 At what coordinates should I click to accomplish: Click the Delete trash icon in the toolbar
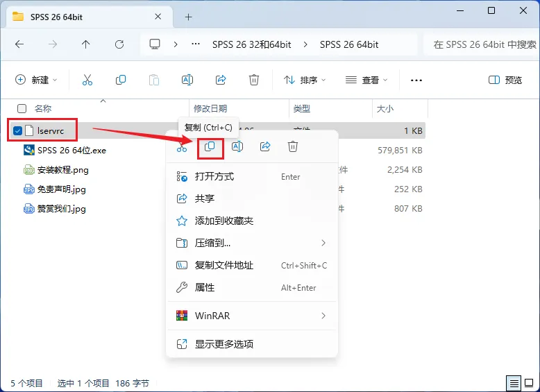click(254, 80)
